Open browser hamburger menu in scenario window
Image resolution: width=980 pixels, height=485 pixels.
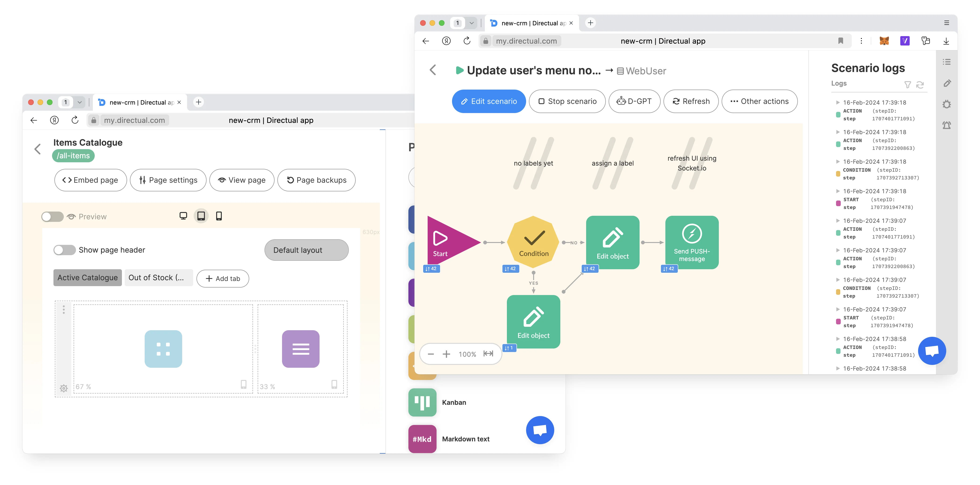tap(946, 23)
